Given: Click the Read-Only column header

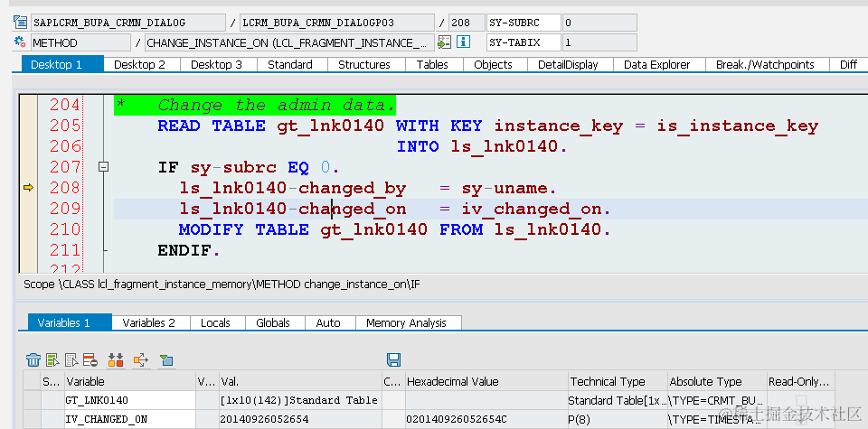Looking at the screenshot, I should coord(801,381).
